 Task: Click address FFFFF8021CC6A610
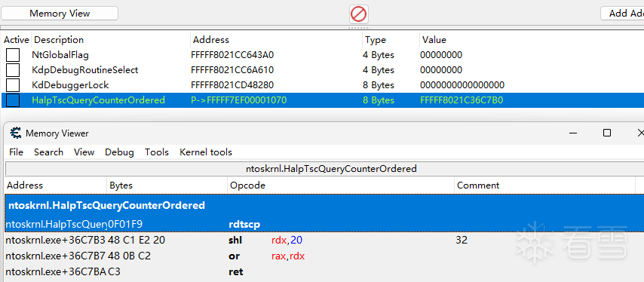(x=232, y=70)
